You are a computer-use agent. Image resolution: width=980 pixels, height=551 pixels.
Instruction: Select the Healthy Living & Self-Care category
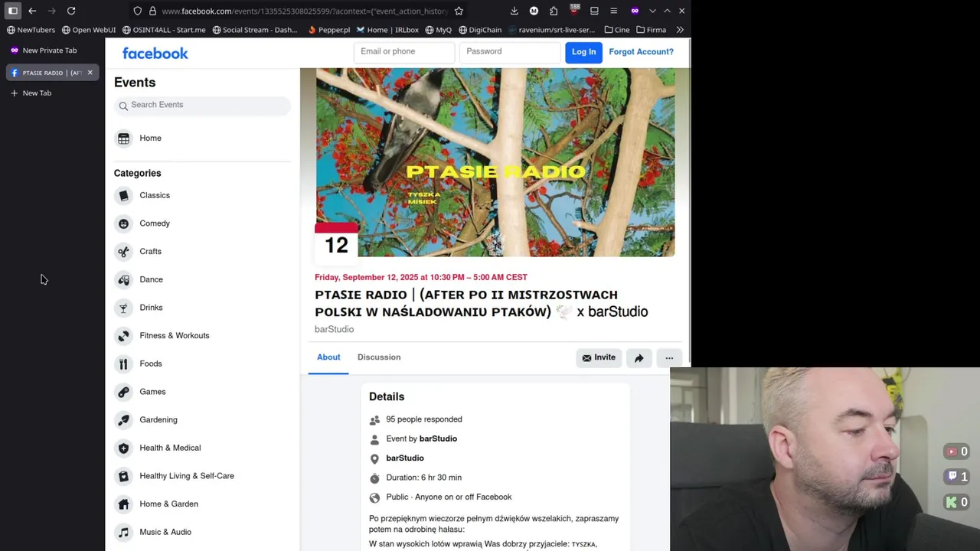[x=202, y=476]
